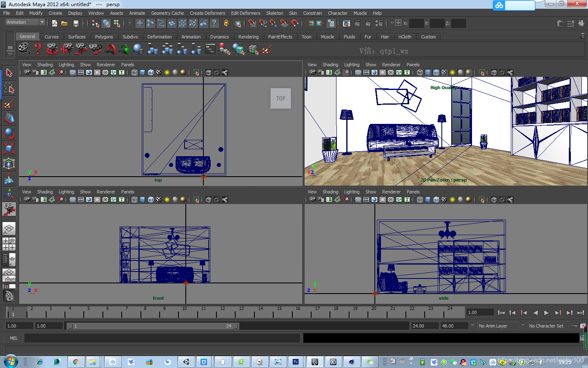Viewport: 588px width, 368px height.
Task: Click the Lock current selection icon
Action: (x=226, y=23)
